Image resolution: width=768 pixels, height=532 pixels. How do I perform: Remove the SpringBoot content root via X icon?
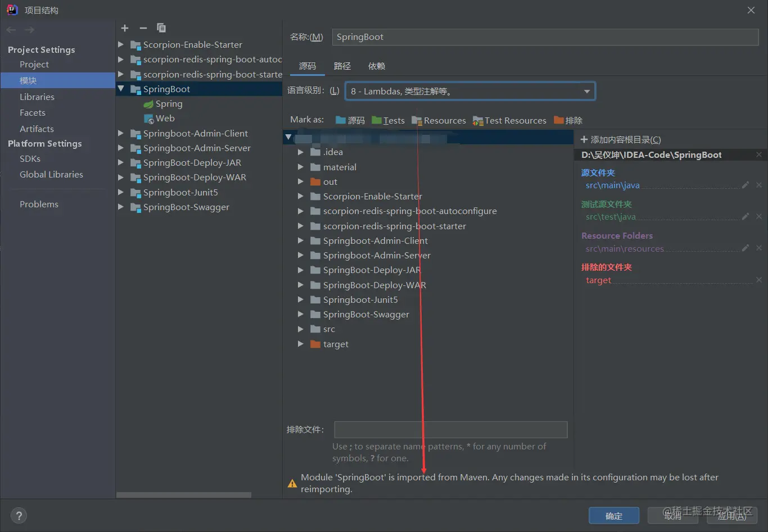point(758,154)
